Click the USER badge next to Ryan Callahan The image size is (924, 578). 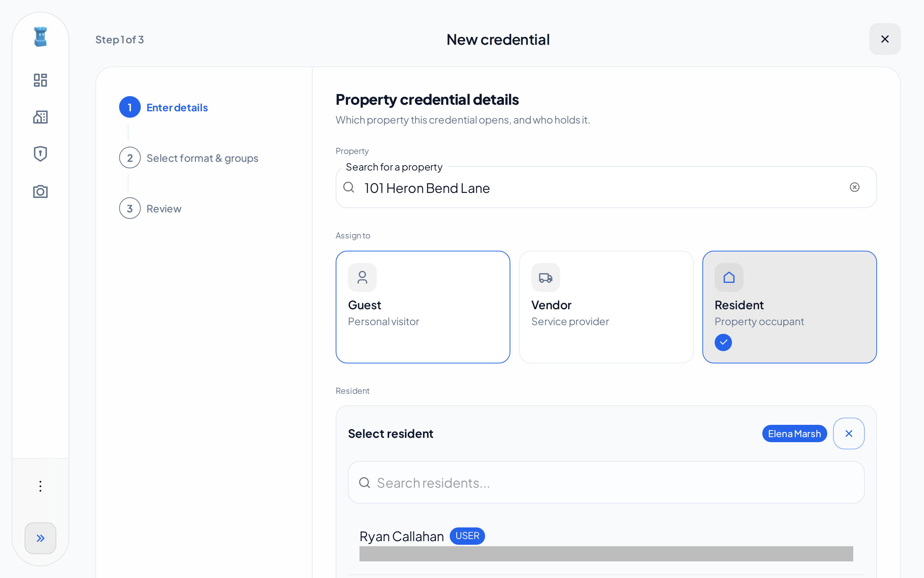click(x=467, y=536)
